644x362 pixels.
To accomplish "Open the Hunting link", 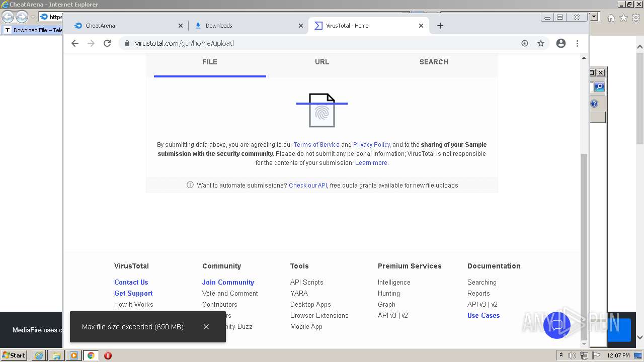I will 389,293.
